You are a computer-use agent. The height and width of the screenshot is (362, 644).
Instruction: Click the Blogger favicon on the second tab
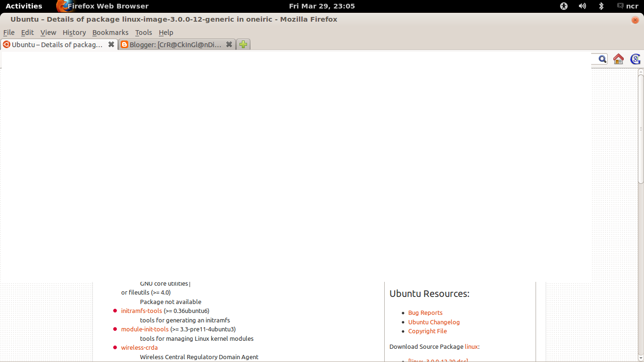click(124, 44)
